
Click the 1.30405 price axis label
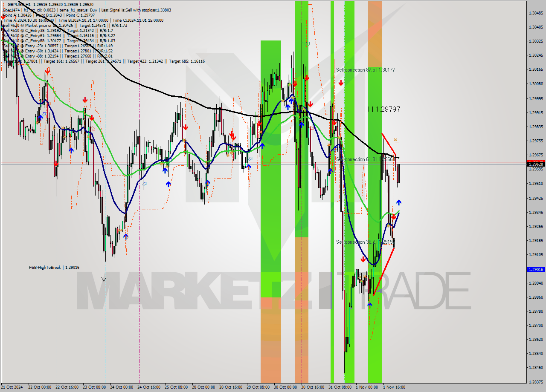pos(536,27)
